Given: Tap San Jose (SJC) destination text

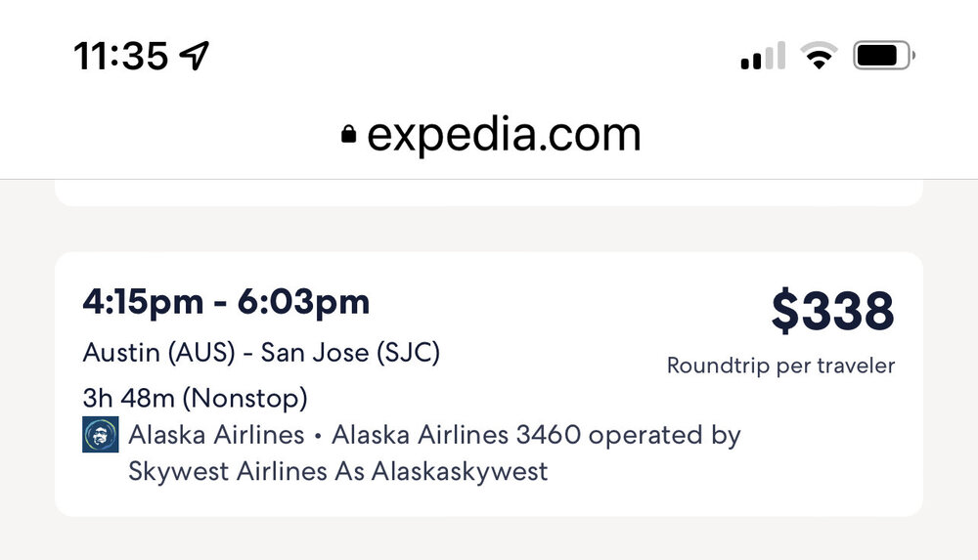Looking at the screenshot, I should pyautogui.click(x=350, y=353).
